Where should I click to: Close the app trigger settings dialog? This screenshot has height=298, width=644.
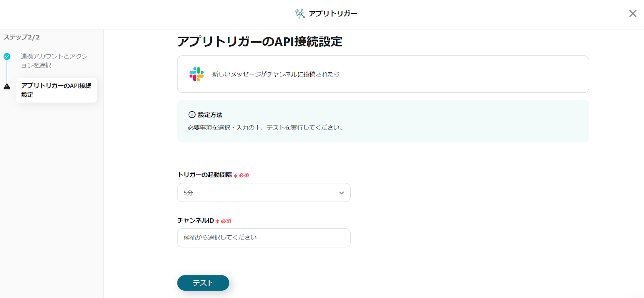click(632, 14)
